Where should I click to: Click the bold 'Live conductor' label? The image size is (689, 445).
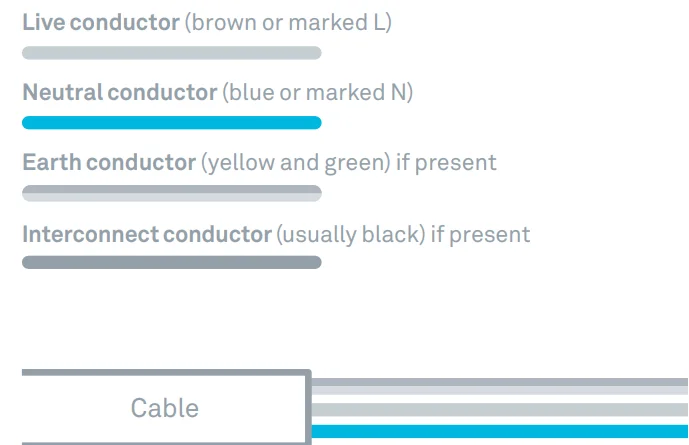(x=100, y=22)
